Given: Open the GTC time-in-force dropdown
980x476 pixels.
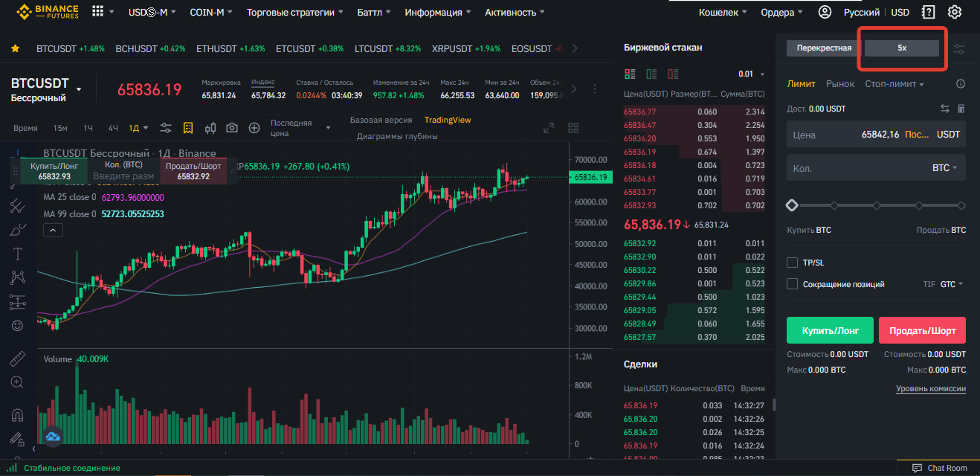Looking at the screenshot, I should click(952, 284).
